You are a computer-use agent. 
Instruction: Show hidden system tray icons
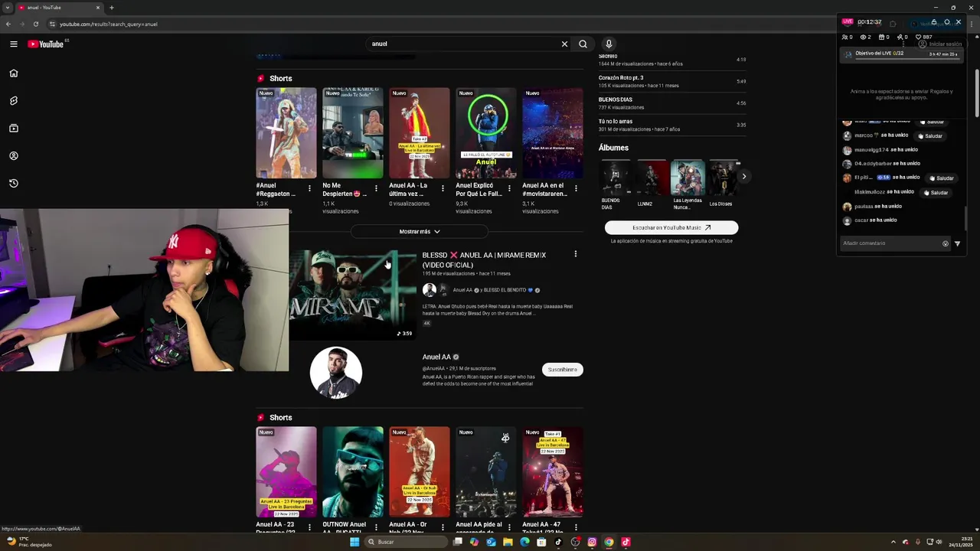click(x=893, y=542)
